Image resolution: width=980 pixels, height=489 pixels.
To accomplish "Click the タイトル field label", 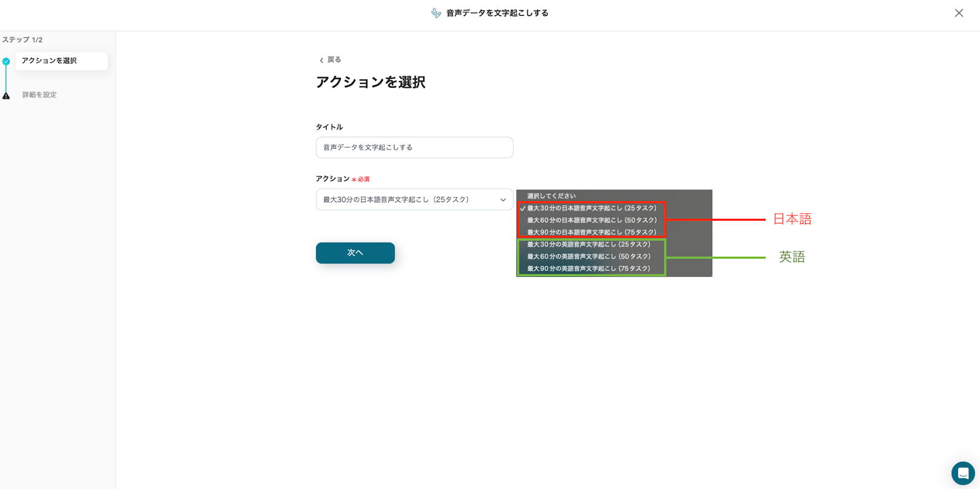I will (330, 127).
